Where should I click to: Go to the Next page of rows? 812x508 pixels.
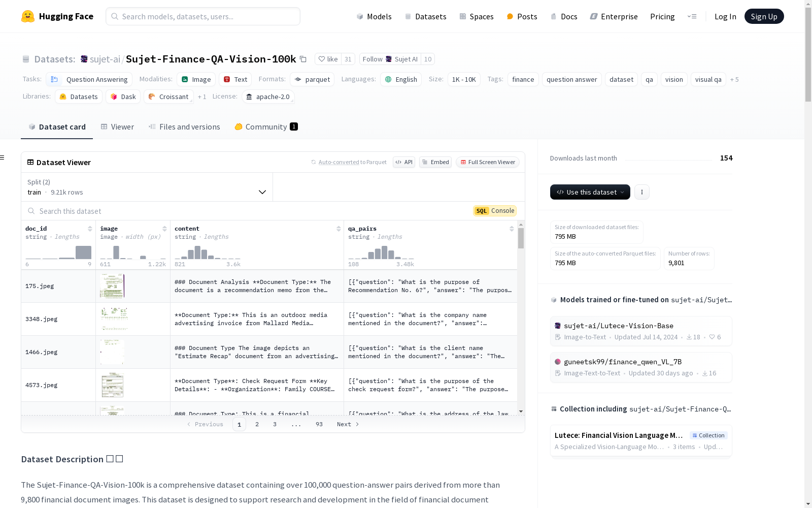(348, 424)
